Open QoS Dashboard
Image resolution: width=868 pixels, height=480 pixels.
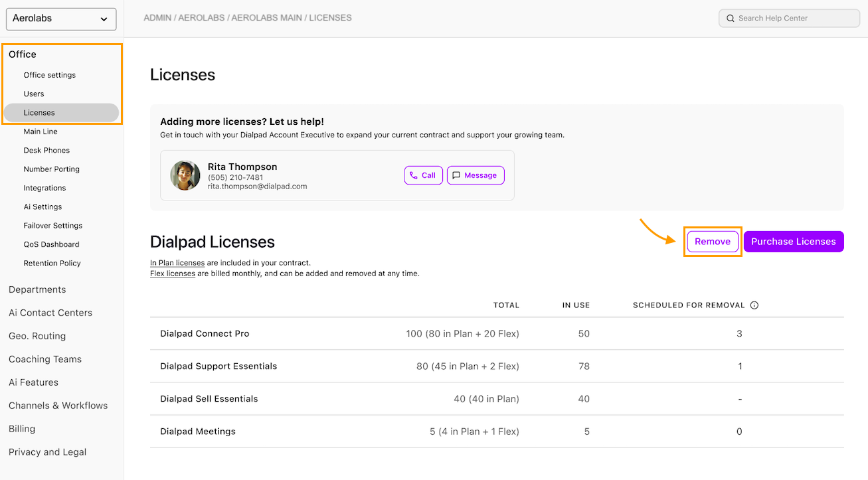click(x=51, y=244)
